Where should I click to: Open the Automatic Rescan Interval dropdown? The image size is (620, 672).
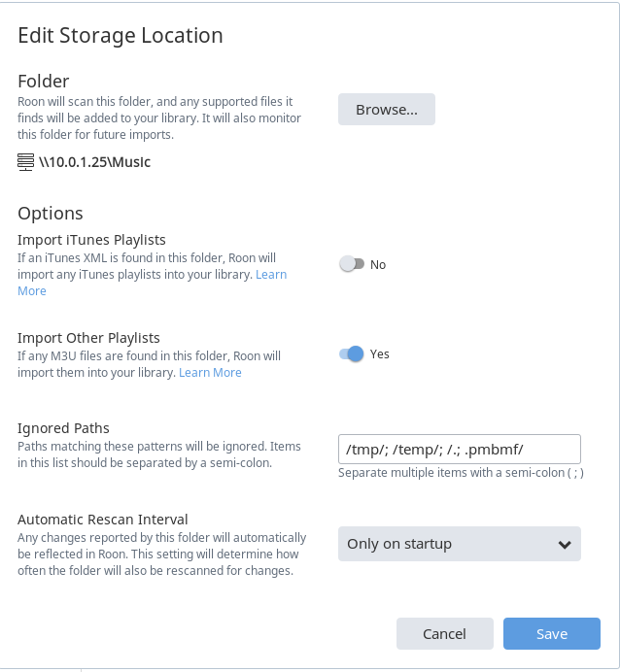click(460, 544)
